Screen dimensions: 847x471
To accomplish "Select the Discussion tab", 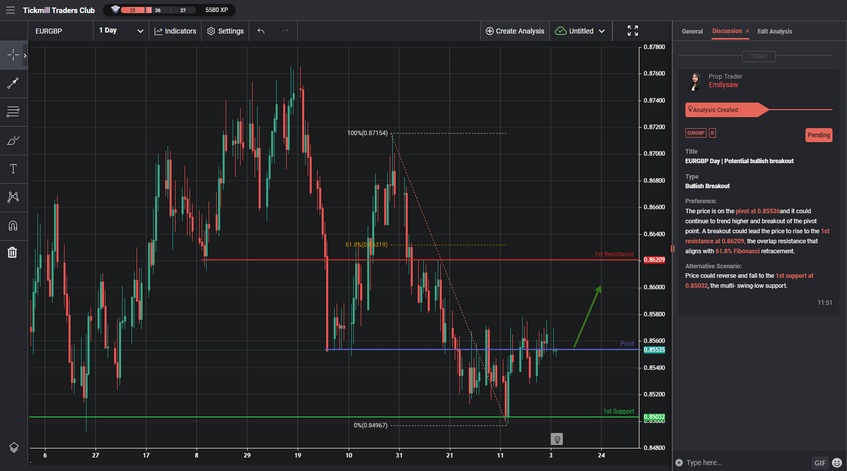I will pos(727,31).
